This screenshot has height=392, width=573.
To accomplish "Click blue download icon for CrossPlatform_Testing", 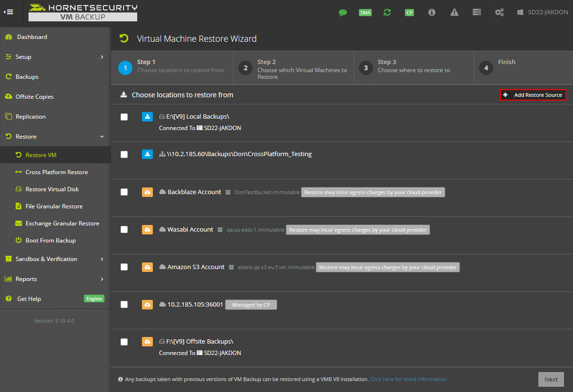I will [147, 154].
